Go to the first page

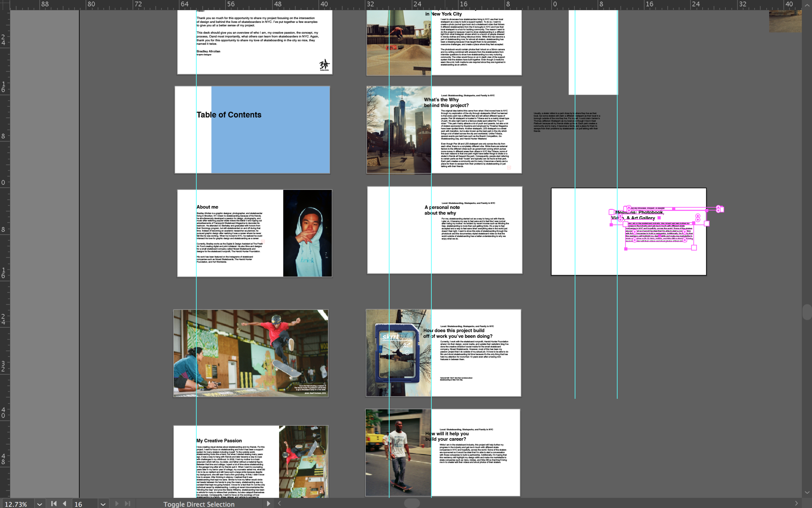tap(54, 503)
